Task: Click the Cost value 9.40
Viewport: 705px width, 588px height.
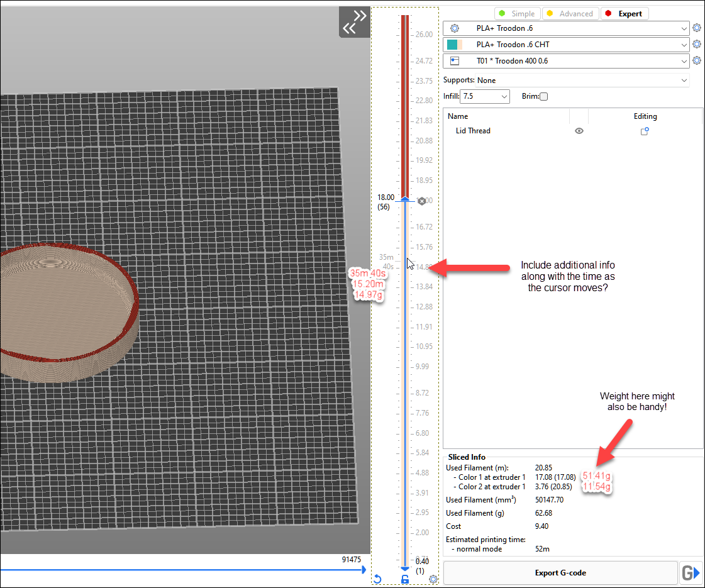Action: [541, 526]
